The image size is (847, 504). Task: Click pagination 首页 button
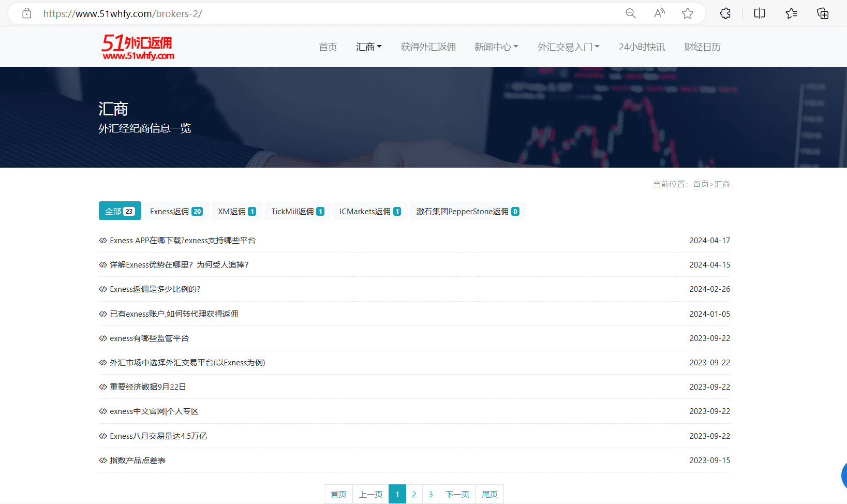click(x=338, y=494)
